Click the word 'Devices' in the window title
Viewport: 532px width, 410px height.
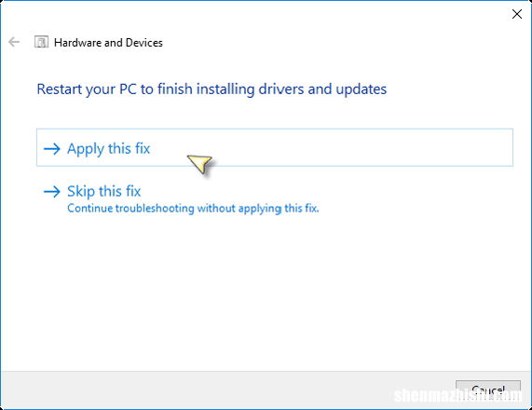coord(144,43)
